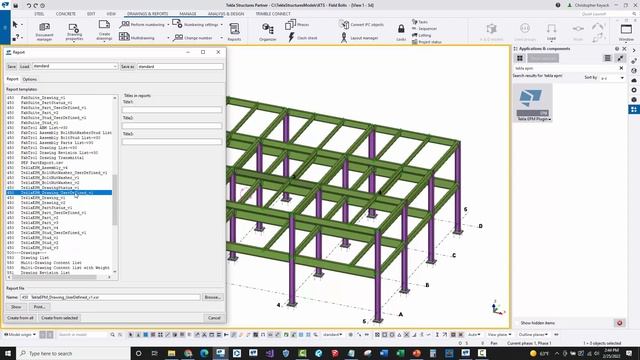Open the View plane dropdown

coord(499,335)
